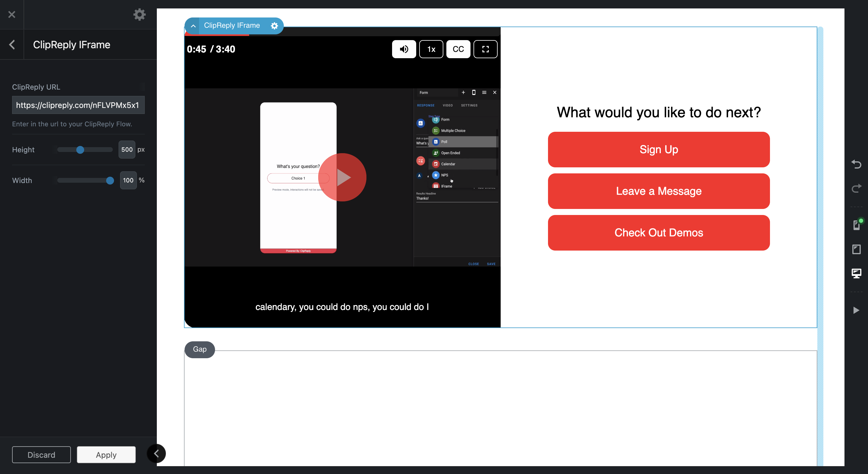Screen dimensions: 868x474
Task: Redo the last change
Action: [x=856, y=188]
